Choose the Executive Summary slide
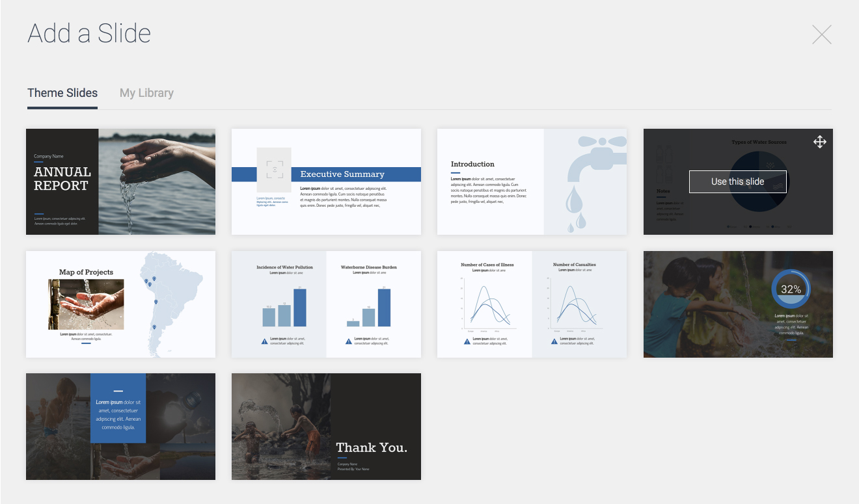This screenshot has width=859, height=504. coord(326,181)
